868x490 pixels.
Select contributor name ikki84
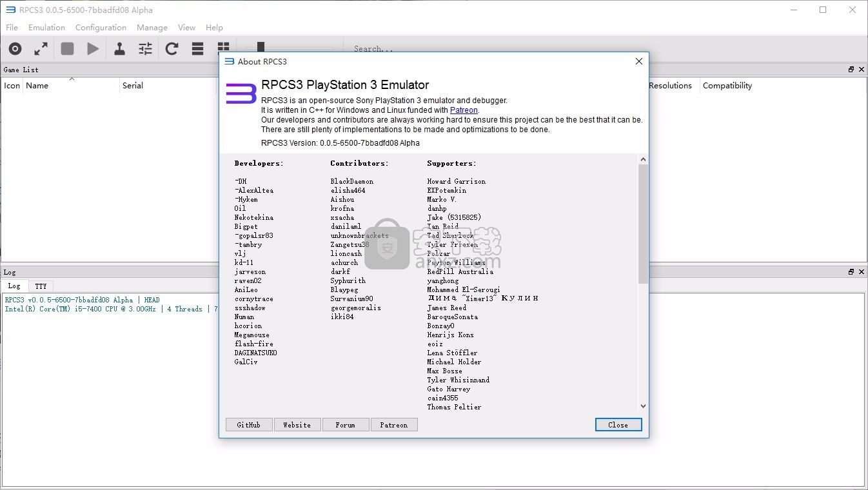coord(342,317)
